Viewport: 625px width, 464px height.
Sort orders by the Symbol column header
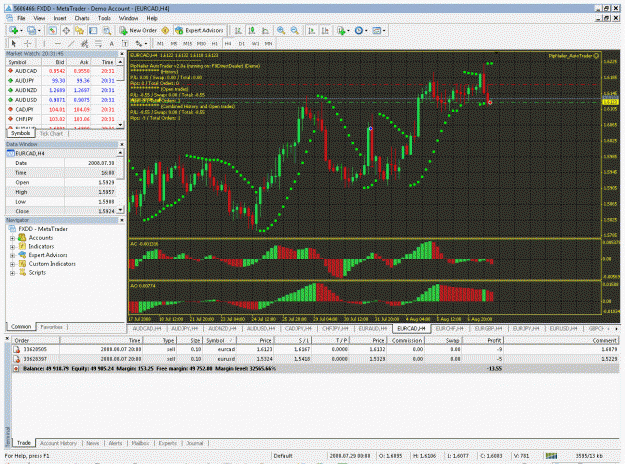click(219, 340)
